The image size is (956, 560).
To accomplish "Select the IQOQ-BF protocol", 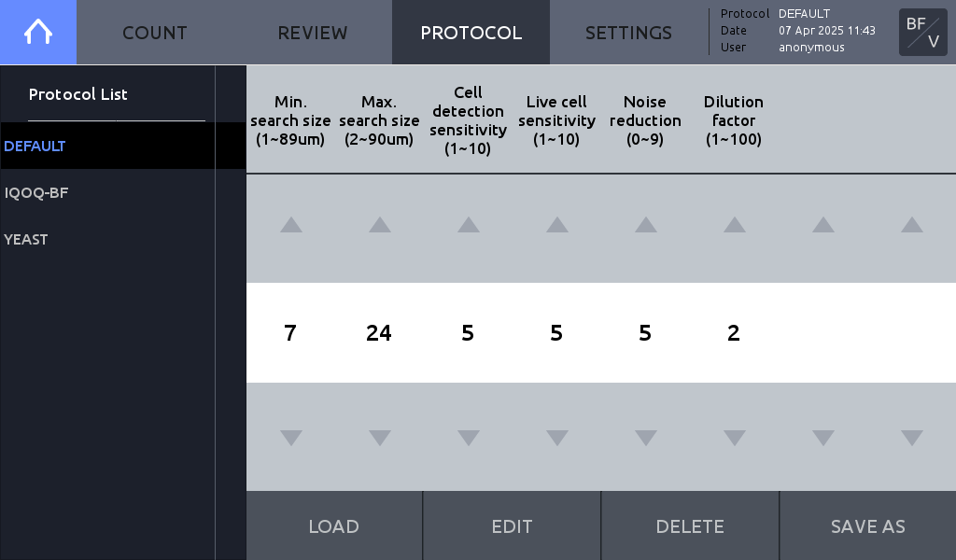I will tap(107, 192).
